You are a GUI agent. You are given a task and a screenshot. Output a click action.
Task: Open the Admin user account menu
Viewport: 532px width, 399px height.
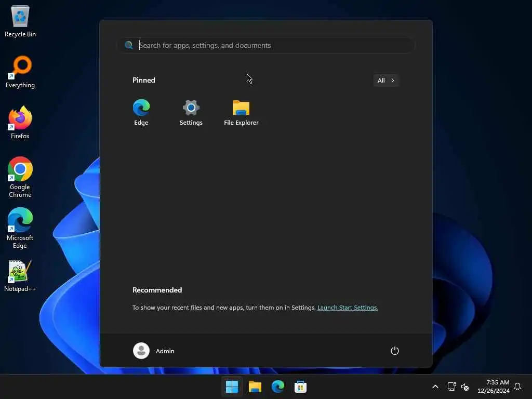(x=154, y=351)
